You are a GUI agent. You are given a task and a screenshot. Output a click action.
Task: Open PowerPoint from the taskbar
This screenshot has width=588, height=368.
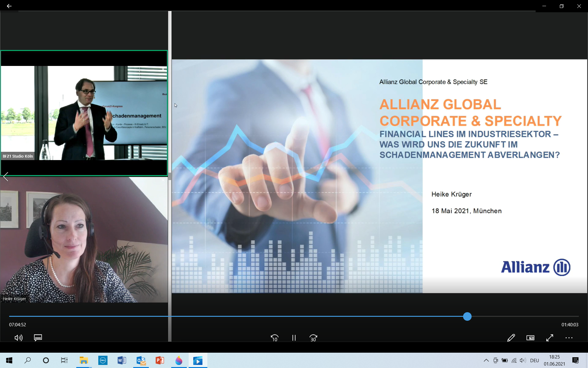(x=160, y=360)
